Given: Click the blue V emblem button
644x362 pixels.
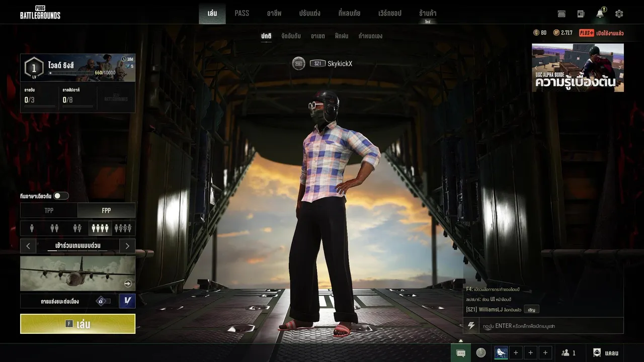Looking at the screenshot, I should pyautogui.click(x=127, y=301).
